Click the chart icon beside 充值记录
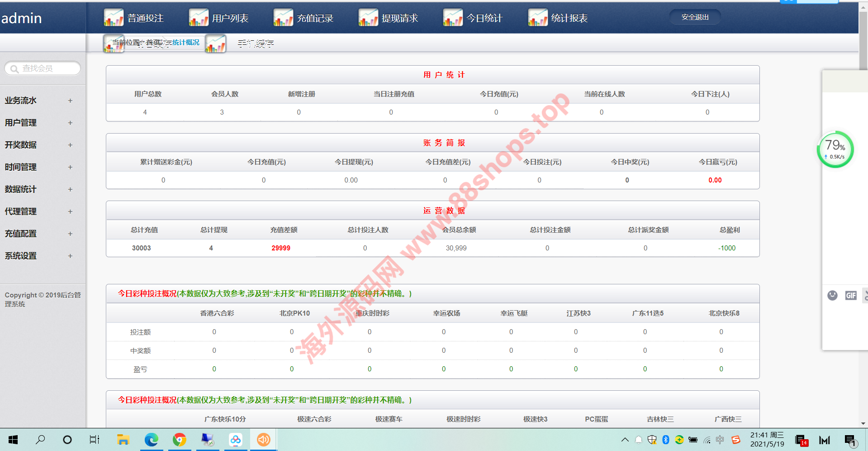The height and width of the screenshot is (451, 868). (283, 18)
